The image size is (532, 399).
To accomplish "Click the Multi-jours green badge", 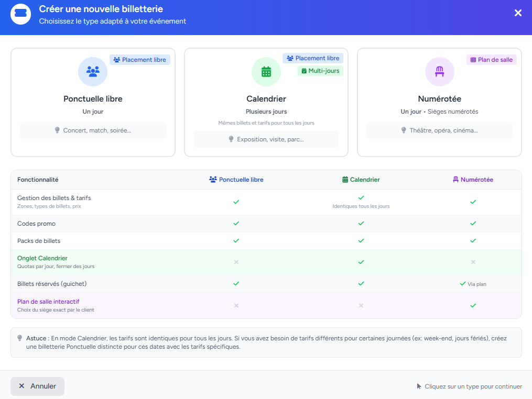I will (x=320, y=71).
